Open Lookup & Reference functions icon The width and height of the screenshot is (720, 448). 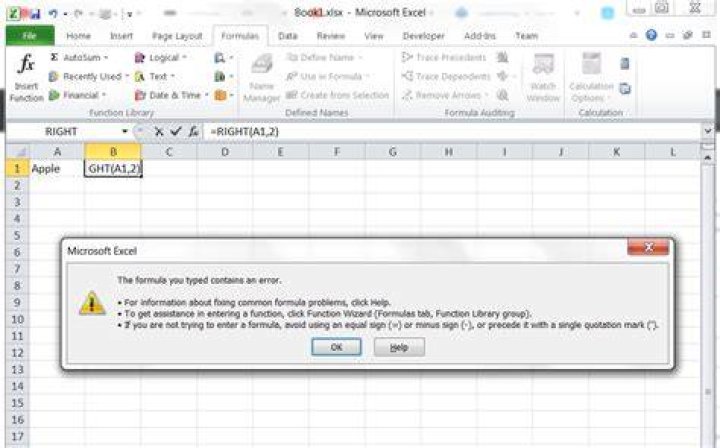click(x=224, y=57)
